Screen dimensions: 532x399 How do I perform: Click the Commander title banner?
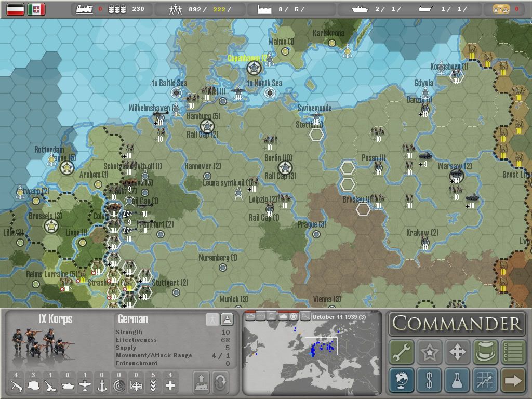click(457, 323)
